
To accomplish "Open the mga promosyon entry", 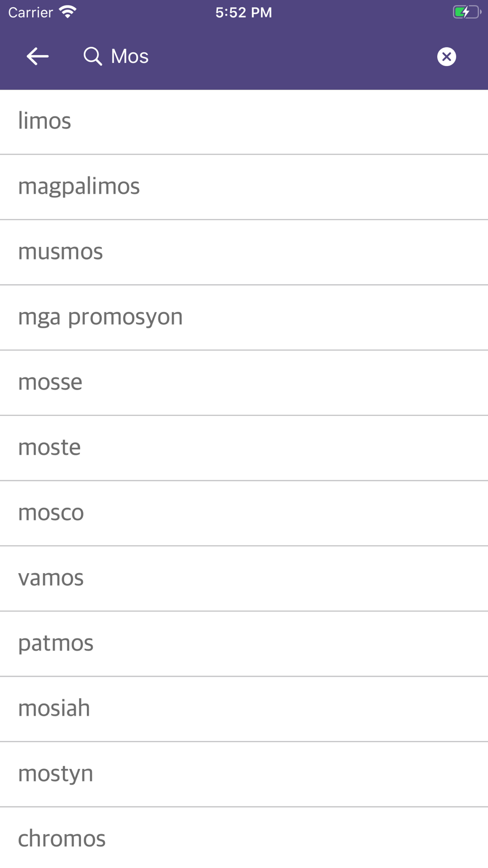I will point(244,317).
